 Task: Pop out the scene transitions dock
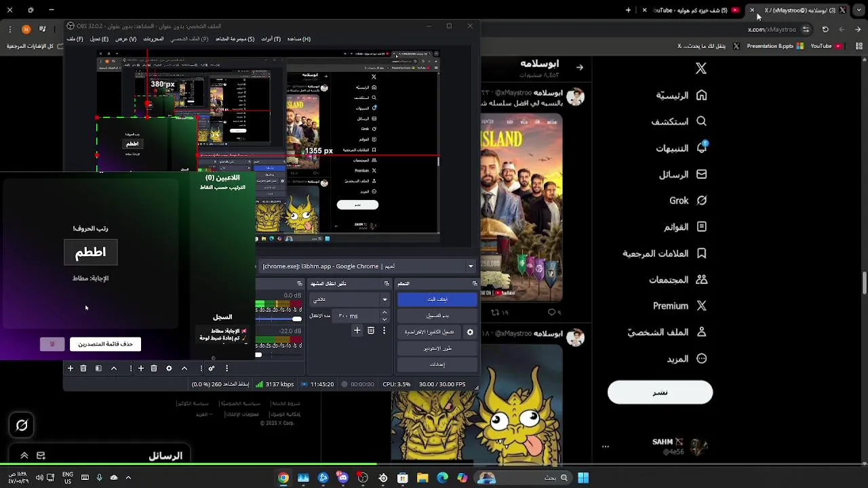tap(387, 283)
